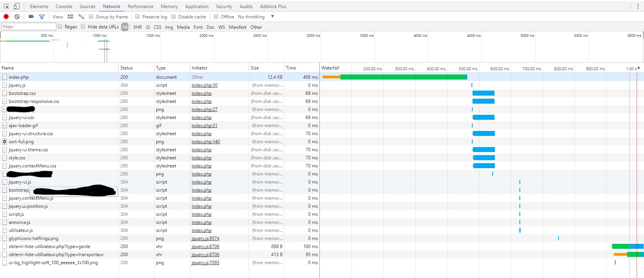Sort requests by Size column
Screen dimensions: 644x278
pos(266,68)
